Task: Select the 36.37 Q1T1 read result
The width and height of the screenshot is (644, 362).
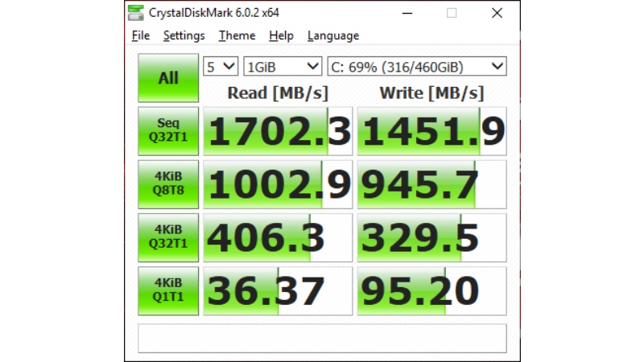Action: click(x=278, y=291)
